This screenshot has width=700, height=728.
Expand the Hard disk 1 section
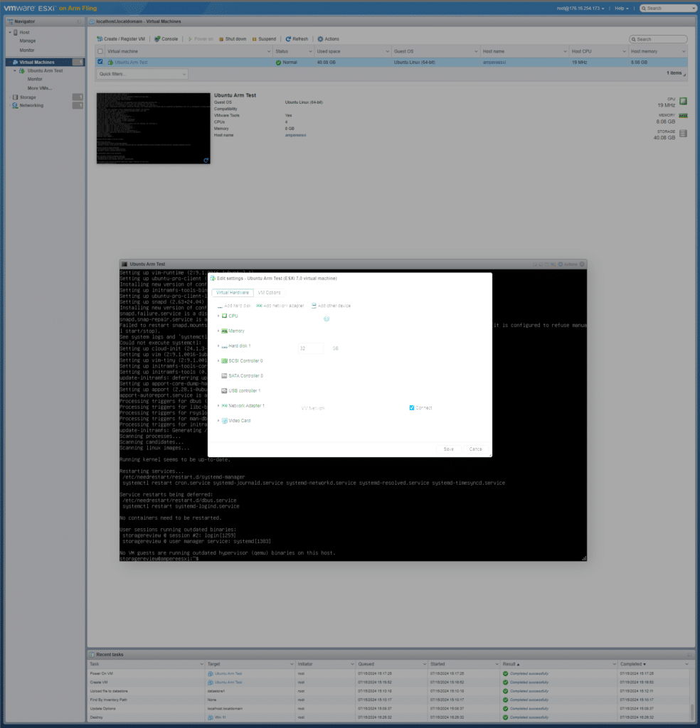point(218,346)
